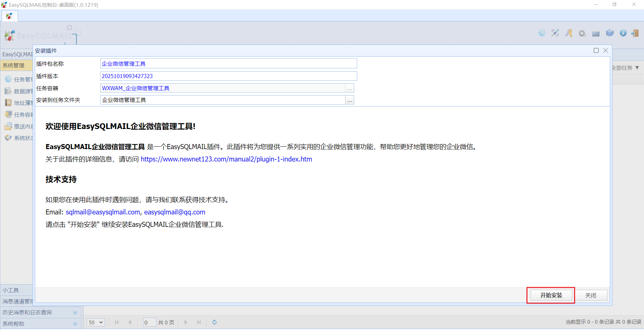Open the blue info icon
Screen dimensions: 644x330
coord(623,33)
